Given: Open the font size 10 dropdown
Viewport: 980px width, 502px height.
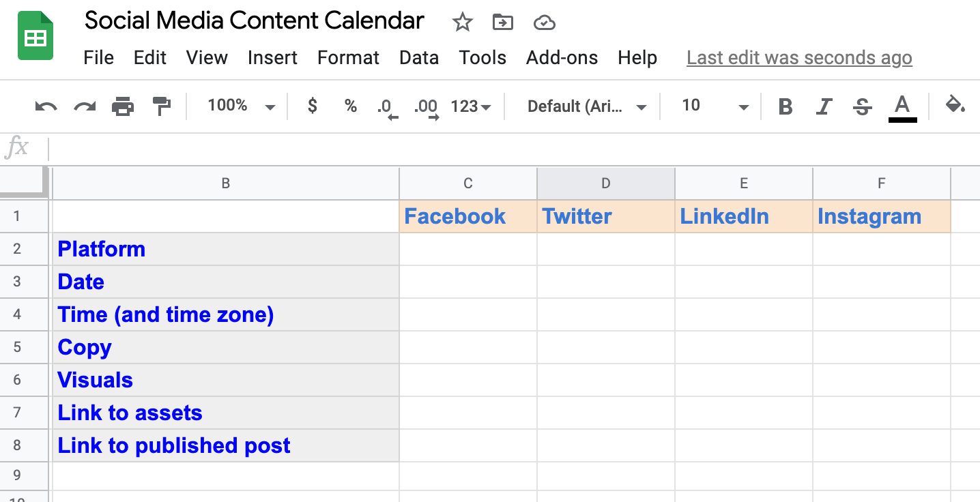Looking at the screenshot, I should pos(715,106).
